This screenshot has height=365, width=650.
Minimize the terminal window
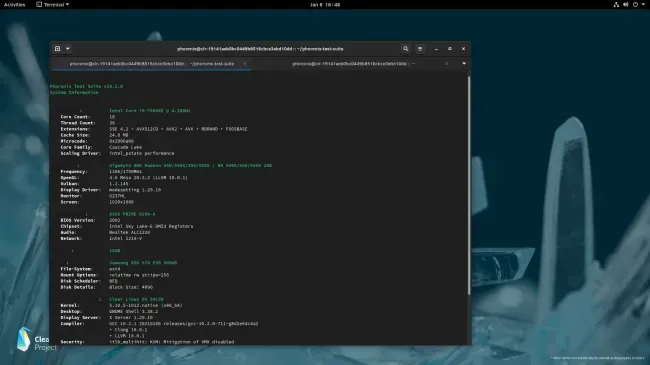[436, 49]
